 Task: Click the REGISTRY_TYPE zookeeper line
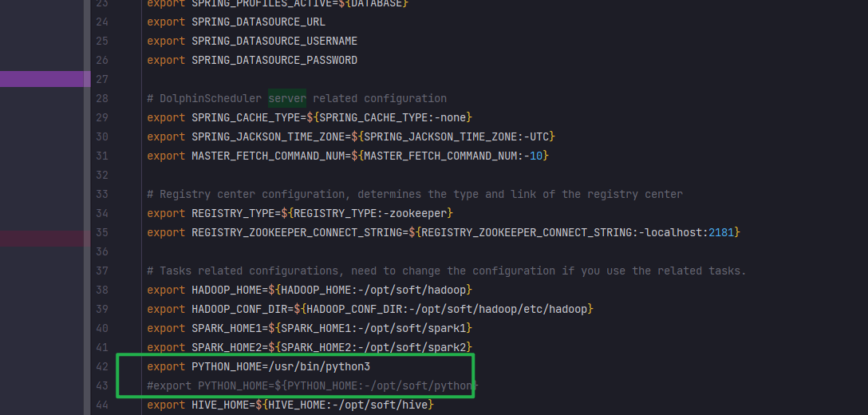coord(300,213)
